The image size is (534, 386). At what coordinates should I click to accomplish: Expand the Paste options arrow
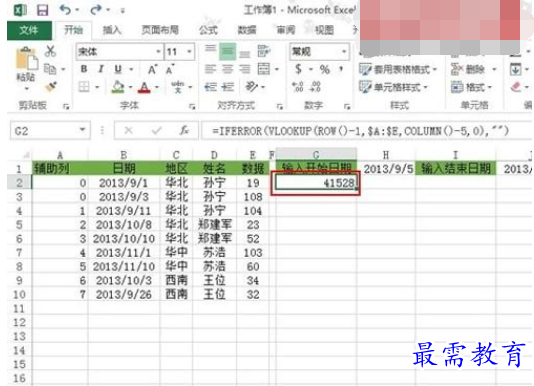click(26, 89)
